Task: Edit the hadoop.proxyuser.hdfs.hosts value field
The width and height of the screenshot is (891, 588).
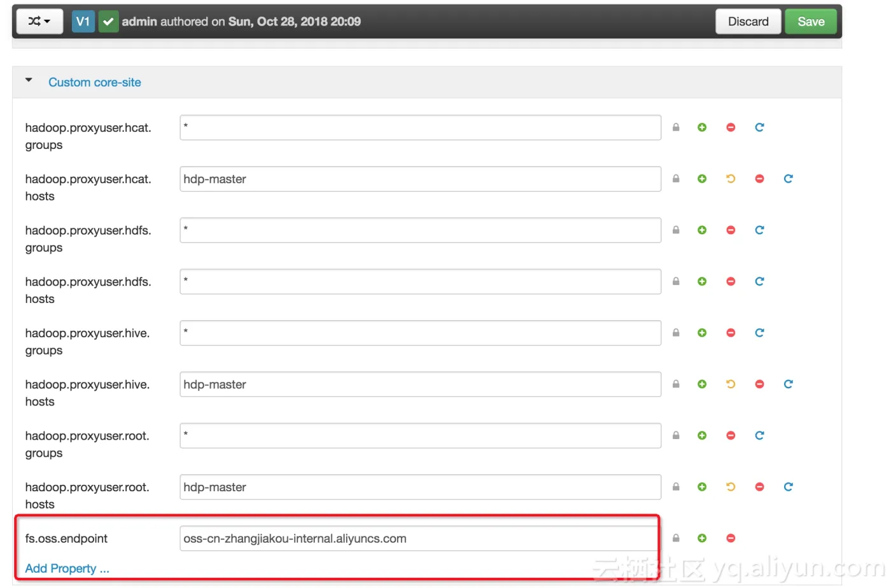Action: [420, 281]
